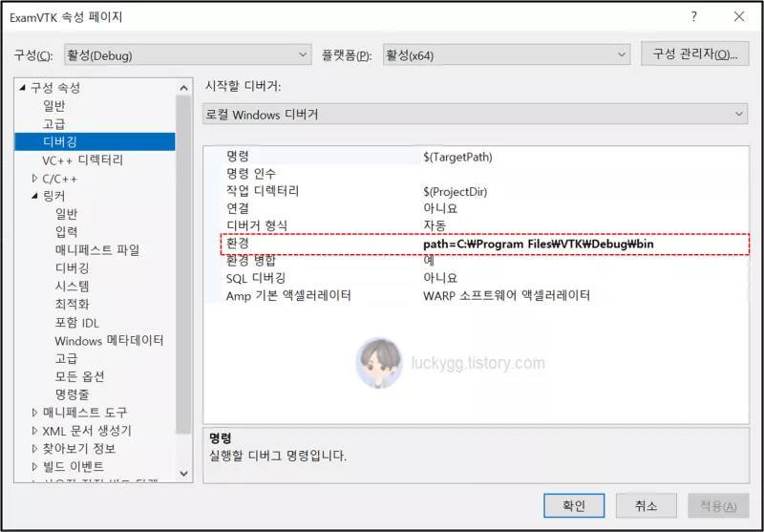The width and height of the screenshot is (764, 532).
Task: Select 매니페스트 파일 under 링커
Action: click(x=97, y=250)
